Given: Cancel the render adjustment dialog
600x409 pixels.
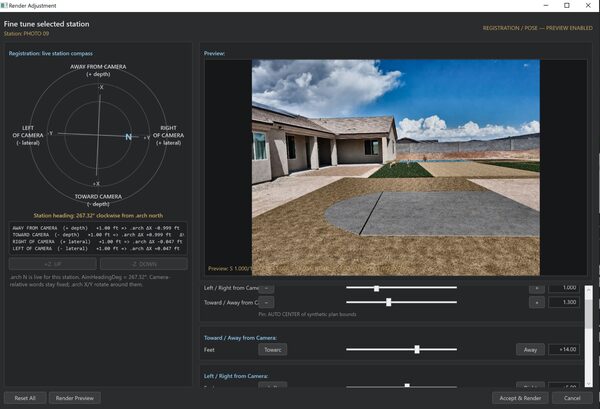Looking at the screenshot, I should tap(572, 398).
